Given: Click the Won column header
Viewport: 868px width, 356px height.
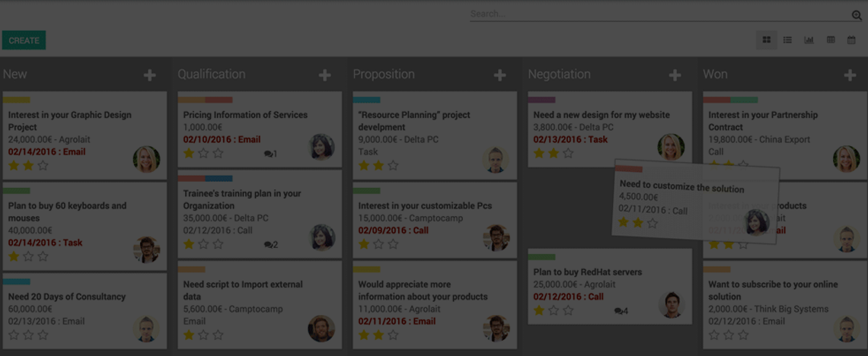Looking at the screenshot, I should coord(715,74).
